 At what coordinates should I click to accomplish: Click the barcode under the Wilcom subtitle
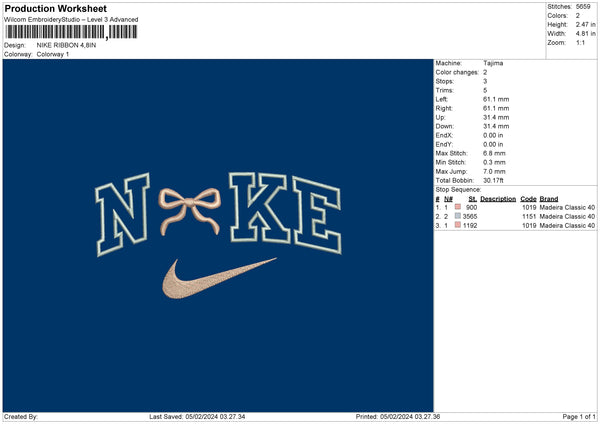[x=71, y=32]
